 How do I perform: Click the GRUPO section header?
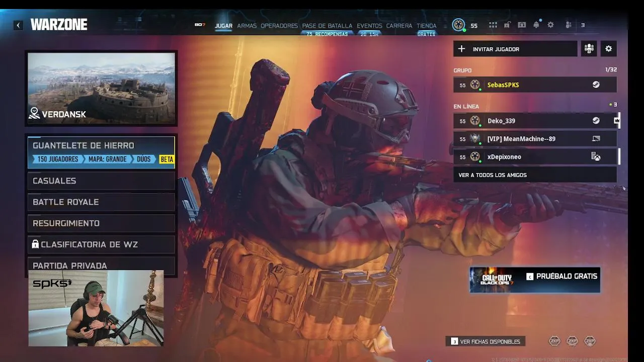[x=462, y=70]
